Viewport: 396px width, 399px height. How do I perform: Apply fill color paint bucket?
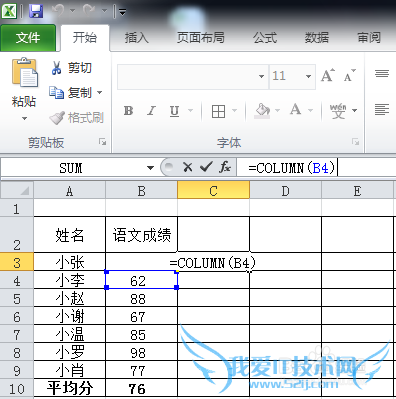click(262, 110)
